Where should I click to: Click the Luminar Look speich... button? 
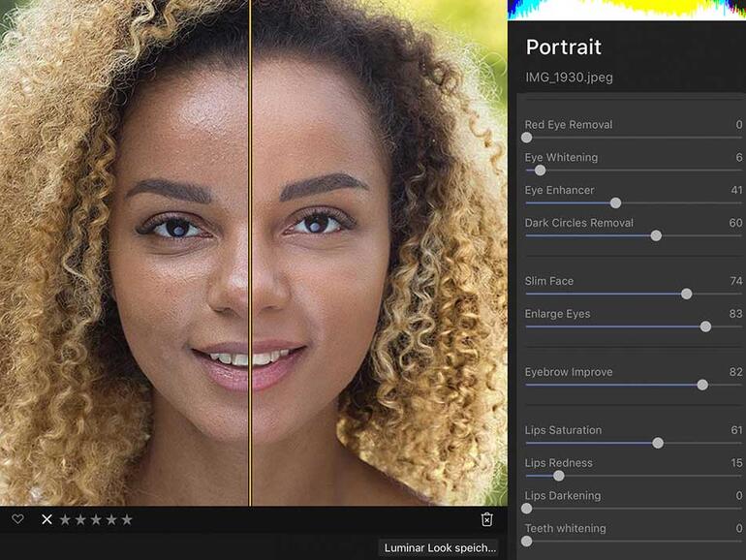[x=440, y=548]
